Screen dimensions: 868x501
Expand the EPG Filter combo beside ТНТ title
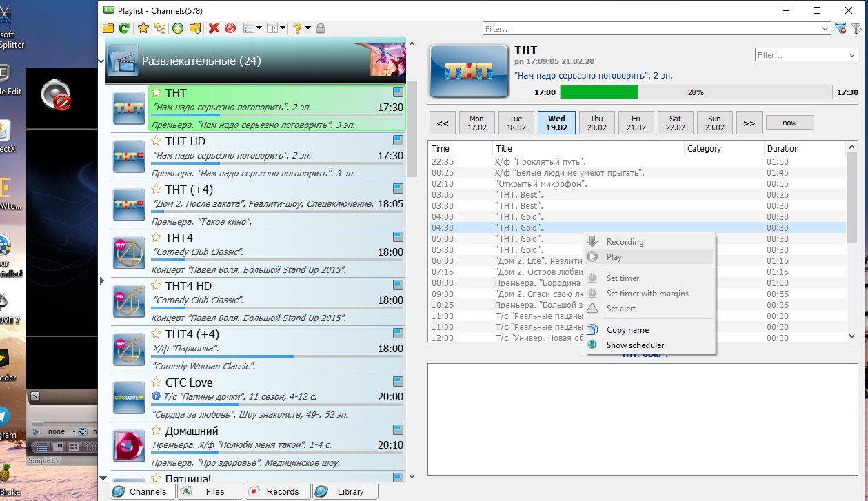(851, 55)
